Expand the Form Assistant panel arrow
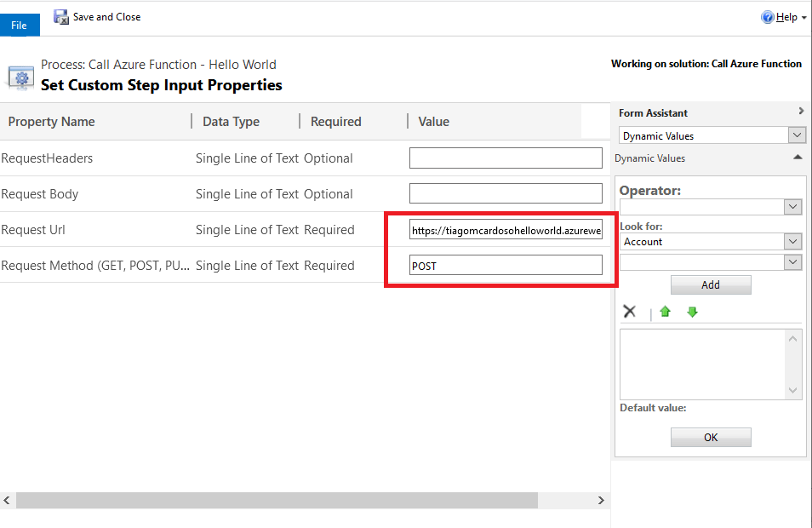Screen dimensions: 812x528 (800, 112)
